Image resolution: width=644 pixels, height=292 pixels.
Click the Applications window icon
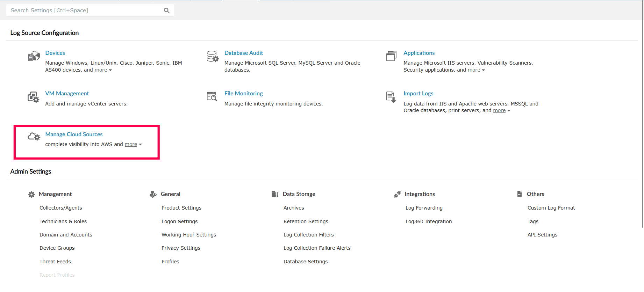[391, 56]
